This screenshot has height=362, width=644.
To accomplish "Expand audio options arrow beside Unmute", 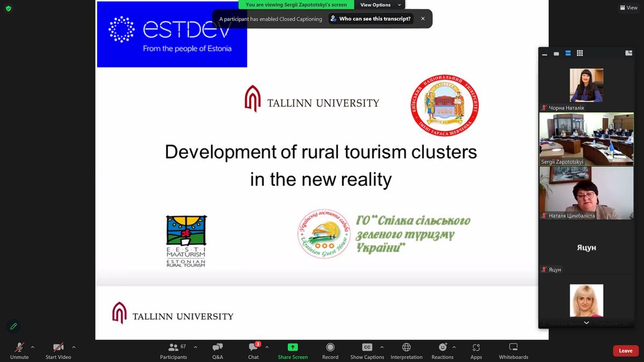I will (x=33, y=347).
